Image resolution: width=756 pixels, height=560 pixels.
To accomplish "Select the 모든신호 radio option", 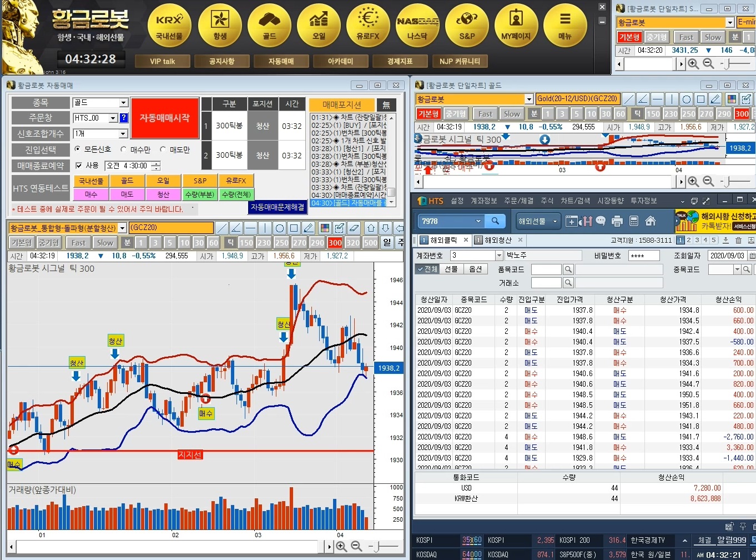I will click(x=77, y=149).
